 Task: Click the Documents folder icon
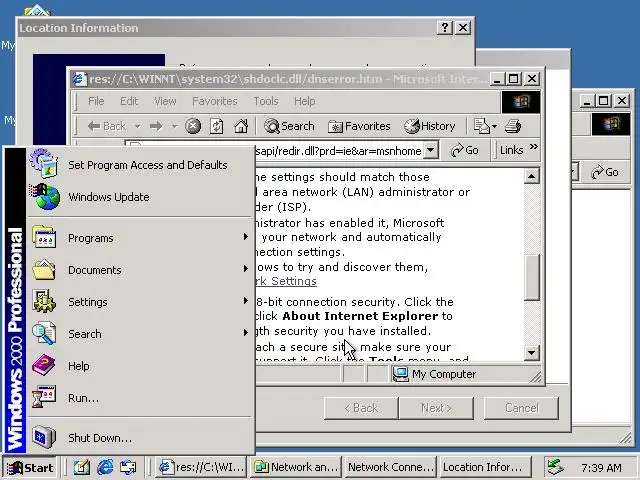[44, 269]
